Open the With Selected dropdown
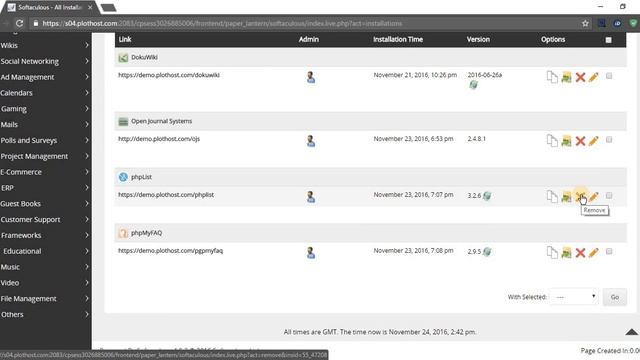Viewport: 640px width, 360px height. pyautogui.click(x=574, y=297)
